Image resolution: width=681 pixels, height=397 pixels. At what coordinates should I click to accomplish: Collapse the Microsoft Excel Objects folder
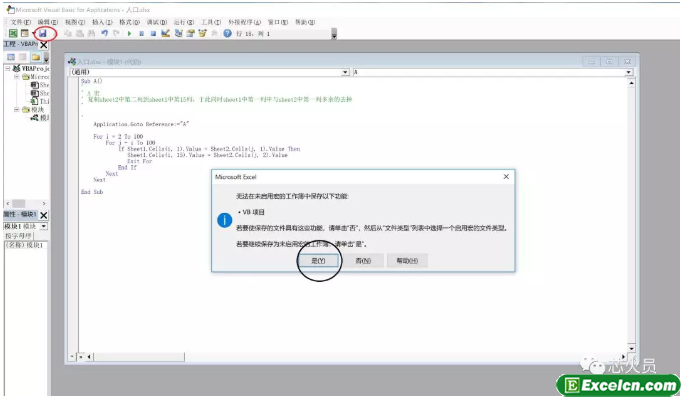tap(17, 76)
